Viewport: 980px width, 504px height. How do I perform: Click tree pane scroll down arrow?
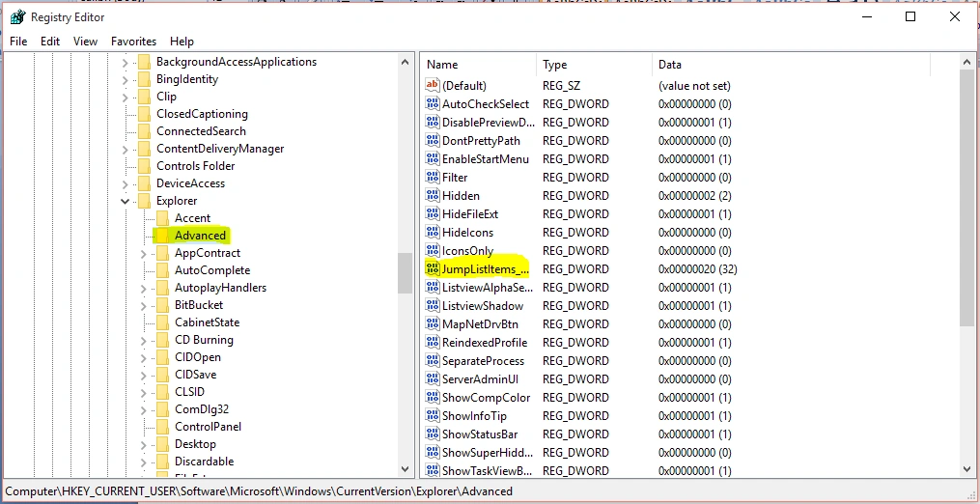tap(405, 469)
